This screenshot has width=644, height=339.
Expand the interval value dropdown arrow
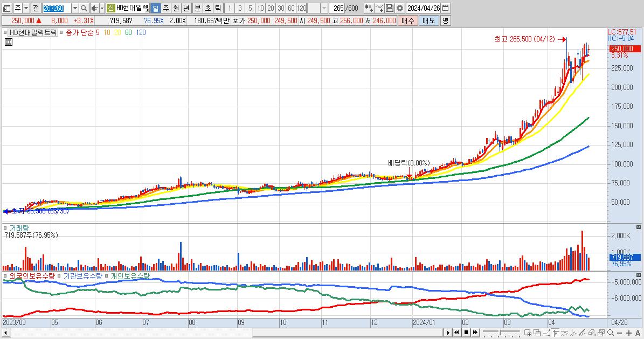tap(324, 8)
